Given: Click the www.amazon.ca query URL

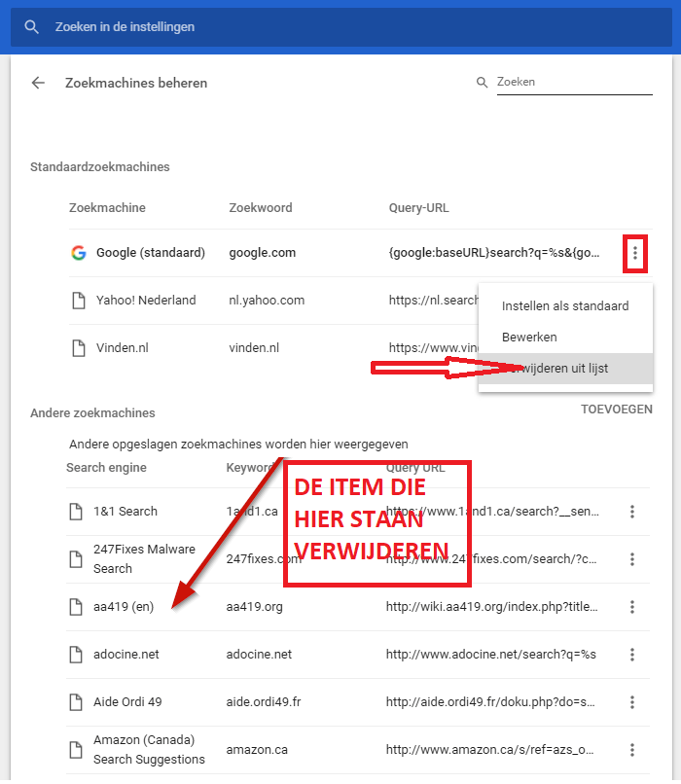Looking at the screenshot, I should coord(489,750).
